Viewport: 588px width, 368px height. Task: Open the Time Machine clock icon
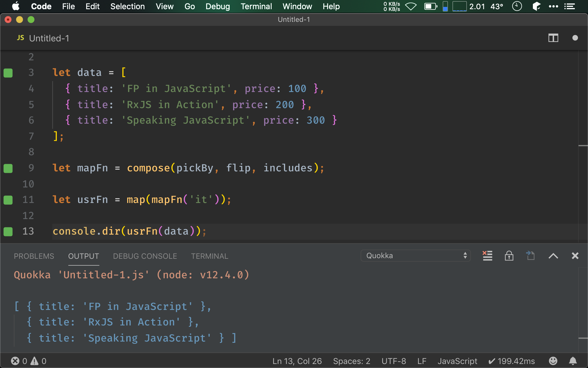(x=517, y=6)
